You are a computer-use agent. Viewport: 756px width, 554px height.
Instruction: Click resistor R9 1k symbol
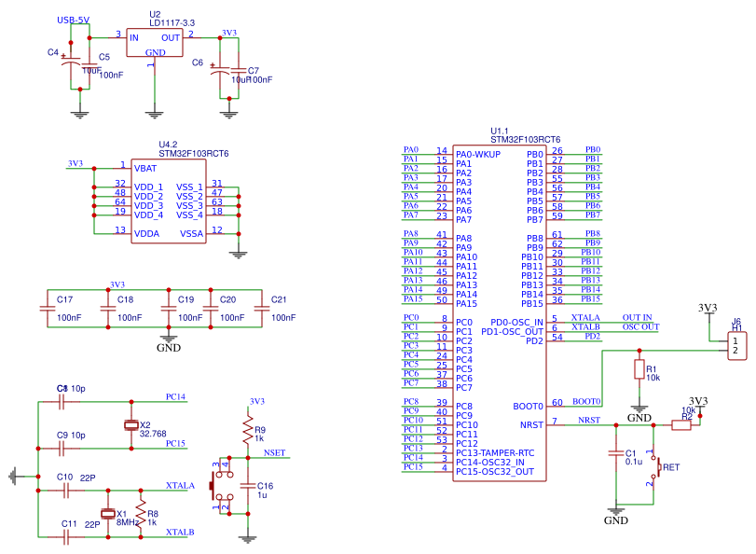248,432
